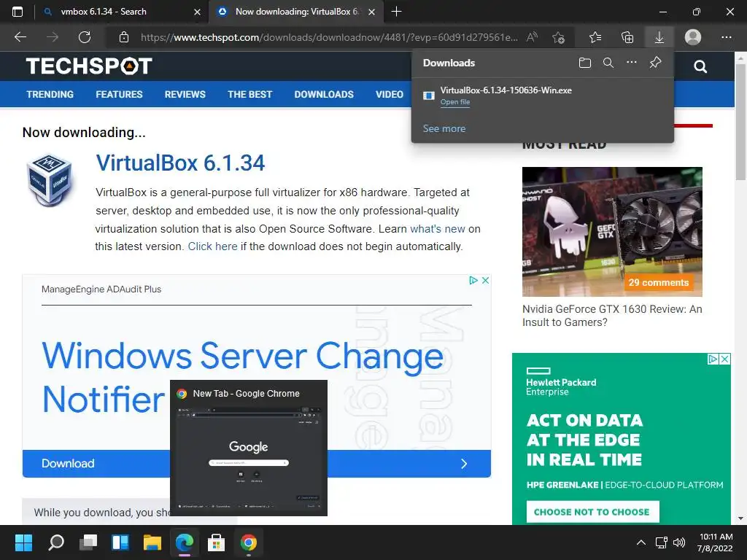Toggle the Downloads toolbar button
Image resolution: width=747 pixels, height=560 pixels.
(659, 37)
